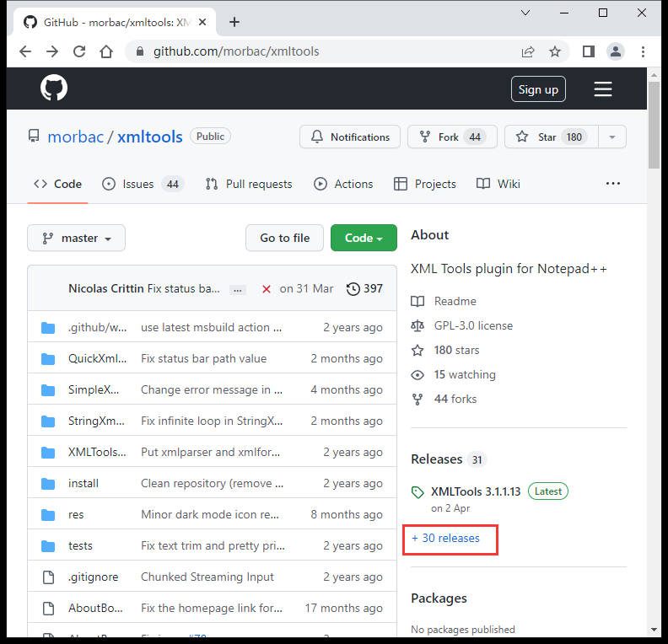
Task: Click the browser back arrow
Action: tap(25, 51)
